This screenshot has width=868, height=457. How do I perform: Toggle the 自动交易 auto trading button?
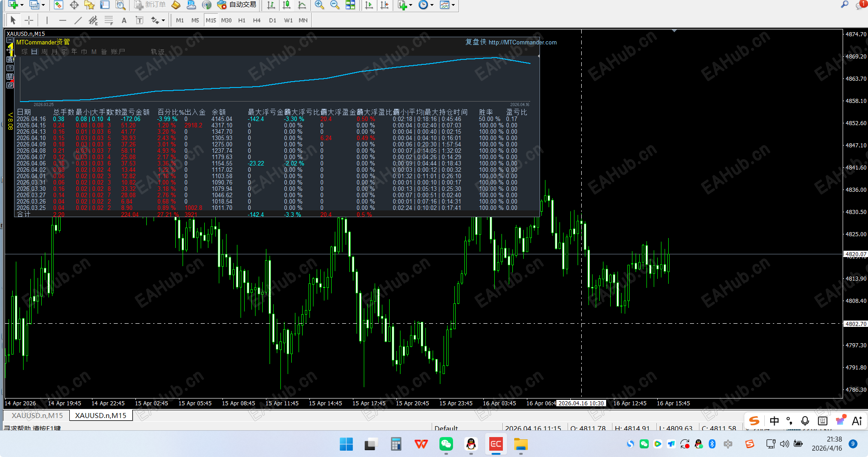[237, 5]
